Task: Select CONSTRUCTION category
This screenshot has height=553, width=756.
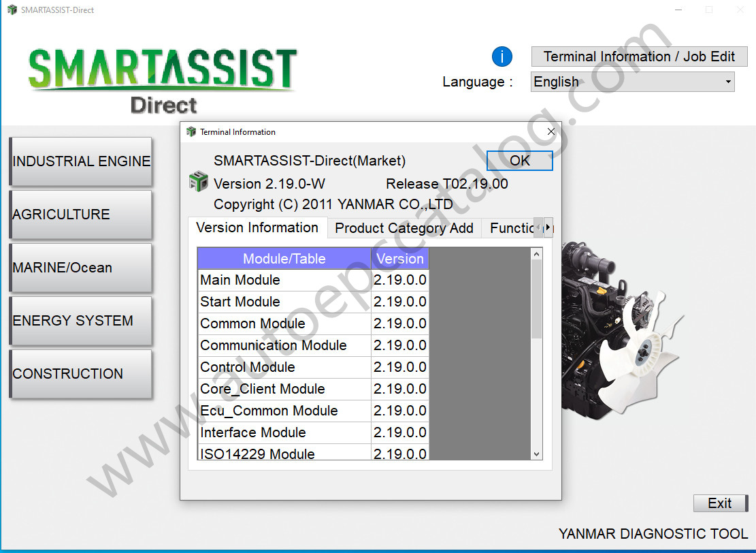Action: click(81, 373)
